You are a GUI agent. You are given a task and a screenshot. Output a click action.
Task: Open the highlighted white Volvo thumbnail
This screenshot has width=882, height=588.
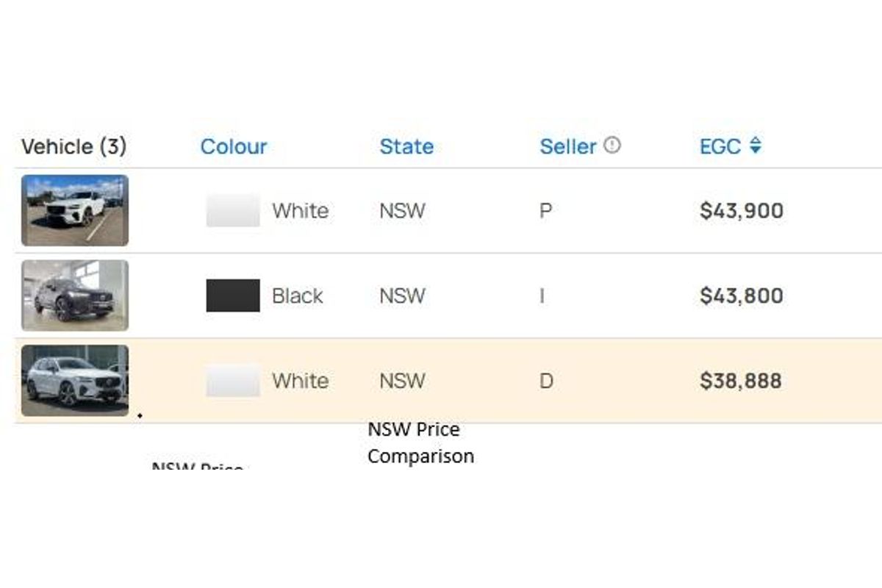click(75, 381)
